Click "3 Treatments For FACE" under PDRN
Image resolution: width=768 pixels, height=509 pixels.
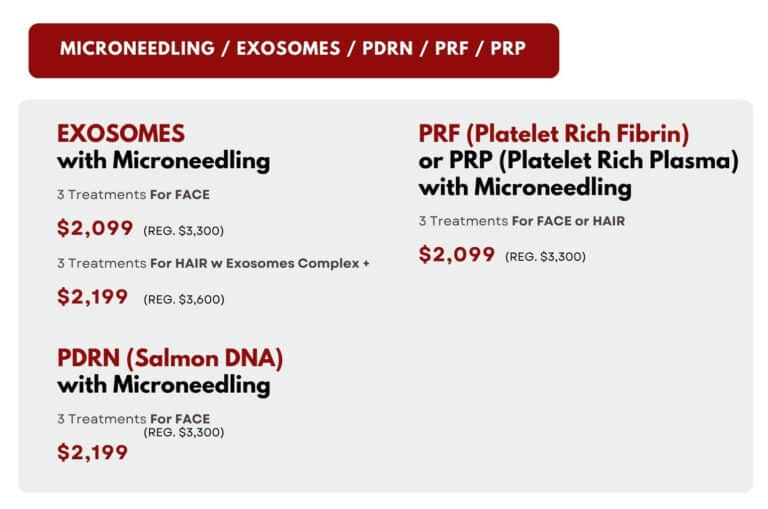[x=133, y=419]
